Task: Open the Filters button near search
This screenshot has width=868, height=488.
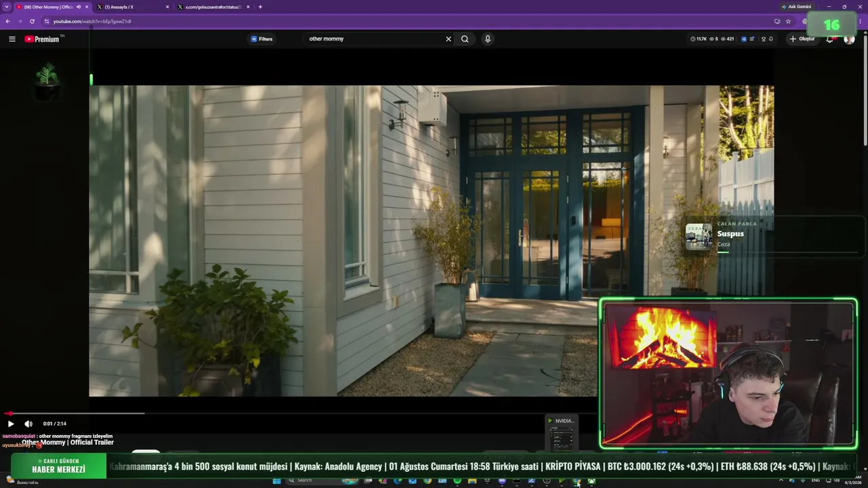Action: point(262,39)
